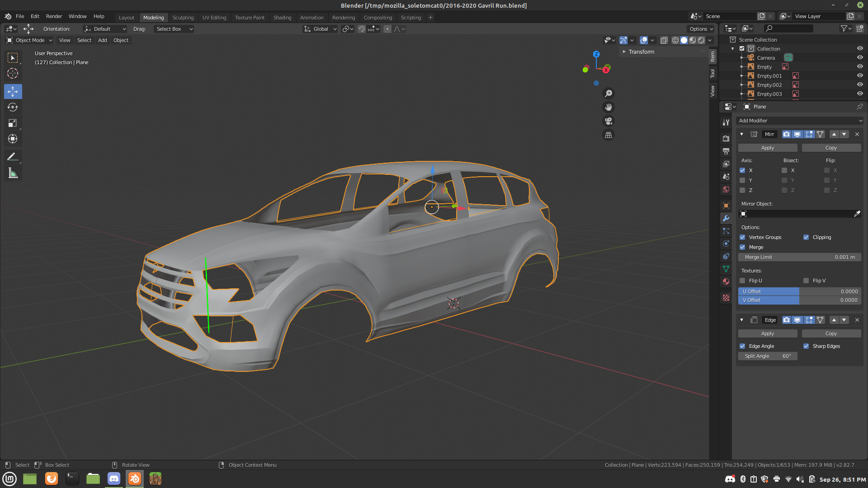
Task: Open the Orientation Default dropdown
Action: click(105, 29)
